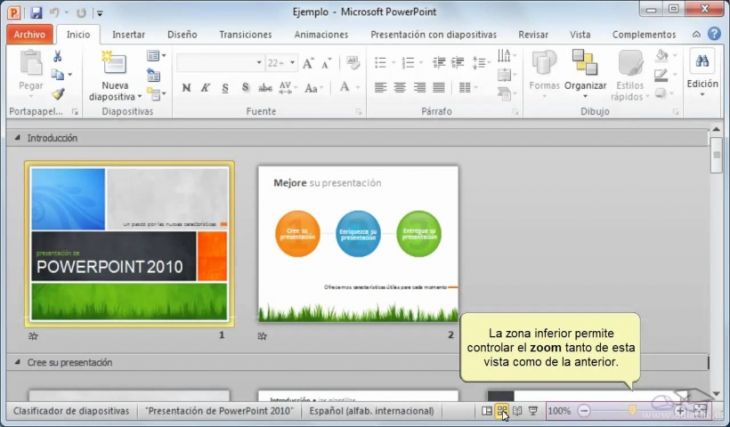Open the Transiciones tab
730x427 pixels.
(x=245, y=34)
